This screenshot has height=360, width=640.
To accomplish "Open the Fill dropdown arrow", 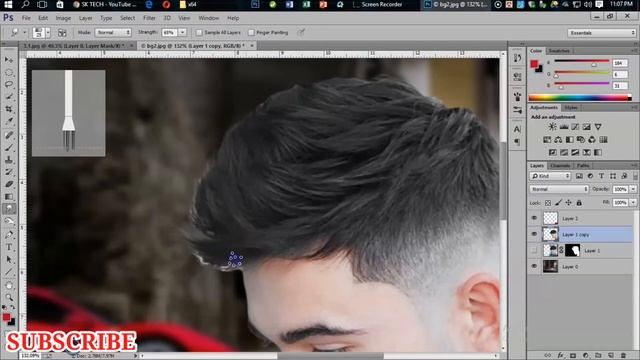I will pos(633,202).
